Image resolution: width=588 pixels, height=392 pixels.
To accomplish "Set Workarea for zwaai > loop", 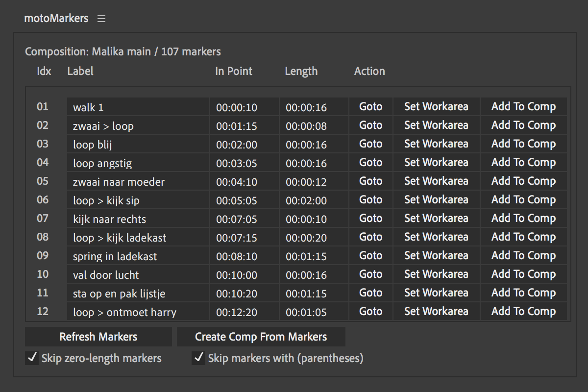I will point(436,125).
